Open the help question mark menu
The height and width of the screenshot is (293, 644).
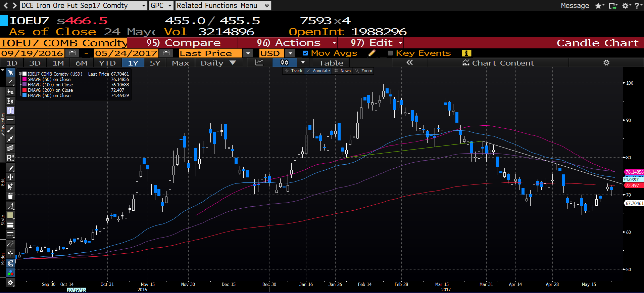(637, 6)
